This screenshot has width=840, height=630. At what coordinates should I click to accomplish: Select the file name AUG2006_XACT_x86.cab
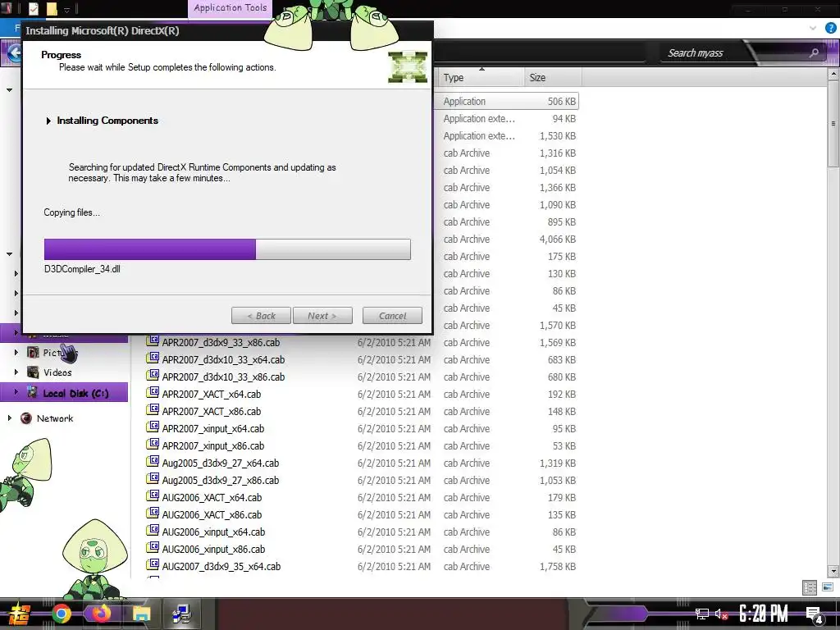click(212, 515)
